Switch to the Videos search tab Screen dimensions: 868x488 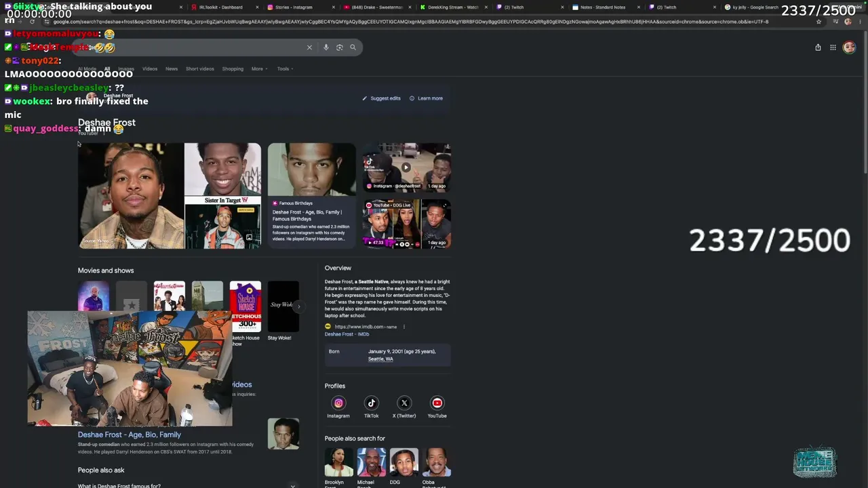click(150, 68)
